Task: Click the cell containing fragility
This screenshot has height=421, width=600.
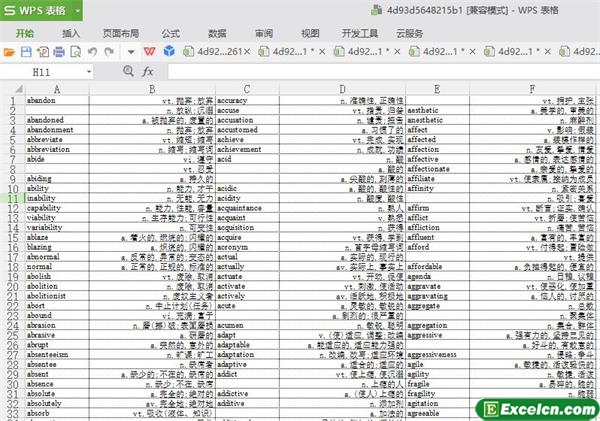Action: [x=437, y=394]
